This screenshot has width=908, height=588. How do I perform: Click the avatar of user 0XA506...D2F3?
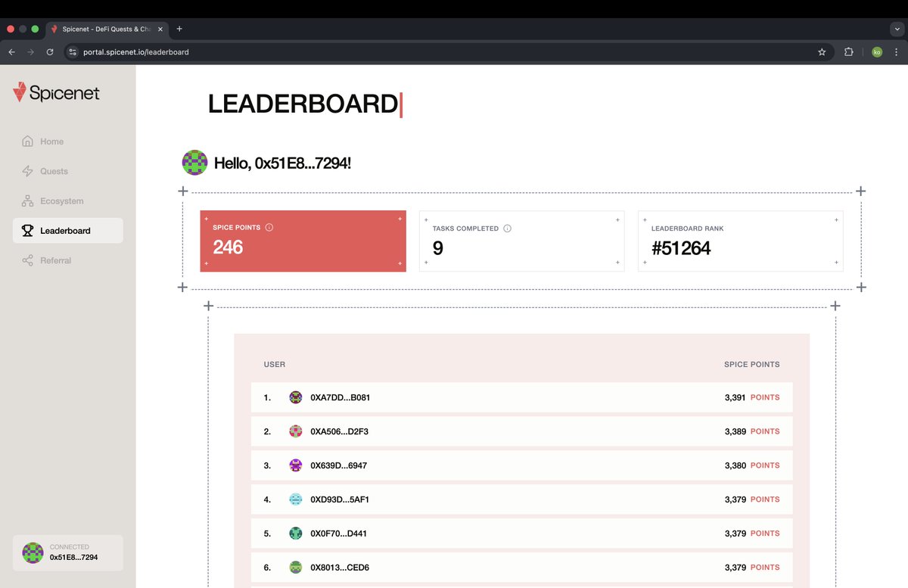click(296, 431)
